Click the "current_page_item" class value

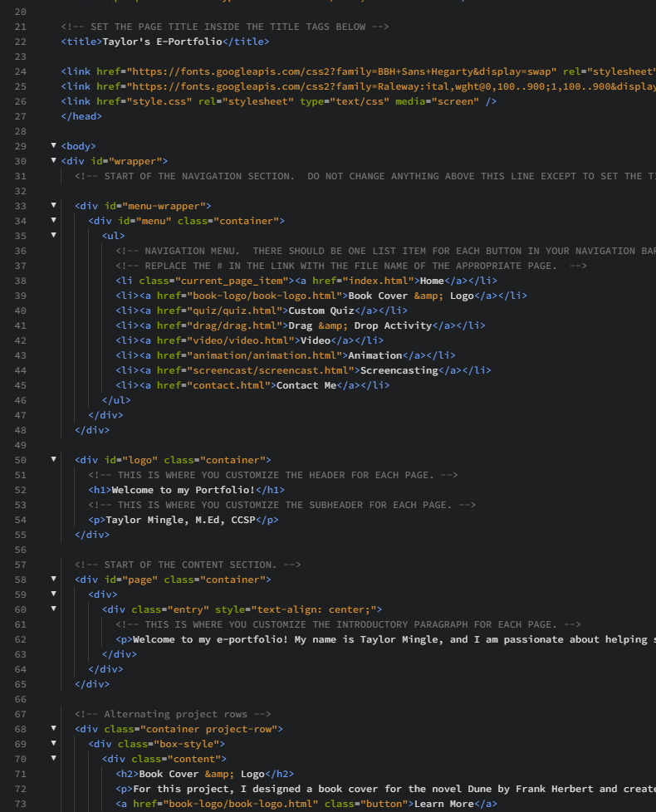(232, 281)
